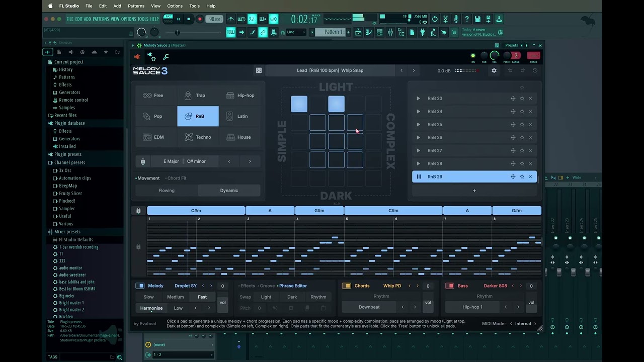Viewport: 644px width, 362px height.
Task: Open Presets menu in plugin title bar
Action: [512, 45]
